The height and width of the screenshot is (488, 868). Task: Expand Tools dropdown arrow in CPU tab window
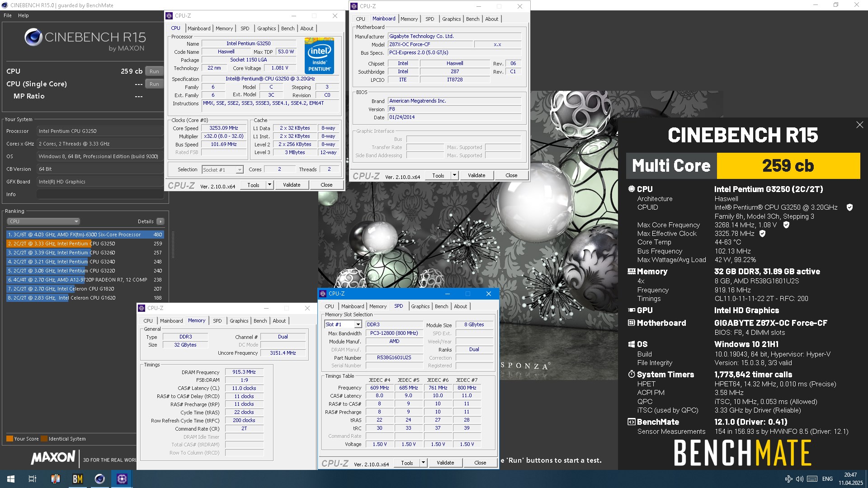point(269,185)
